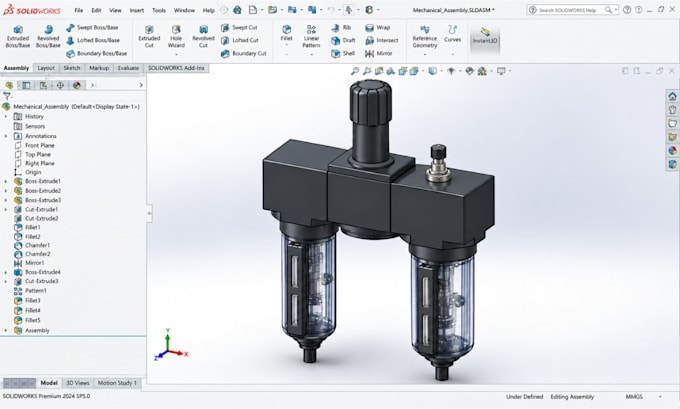
Task: Open the DimXpert manager crosshair icon
Action: pyautogui.click(x=60, y=85)
